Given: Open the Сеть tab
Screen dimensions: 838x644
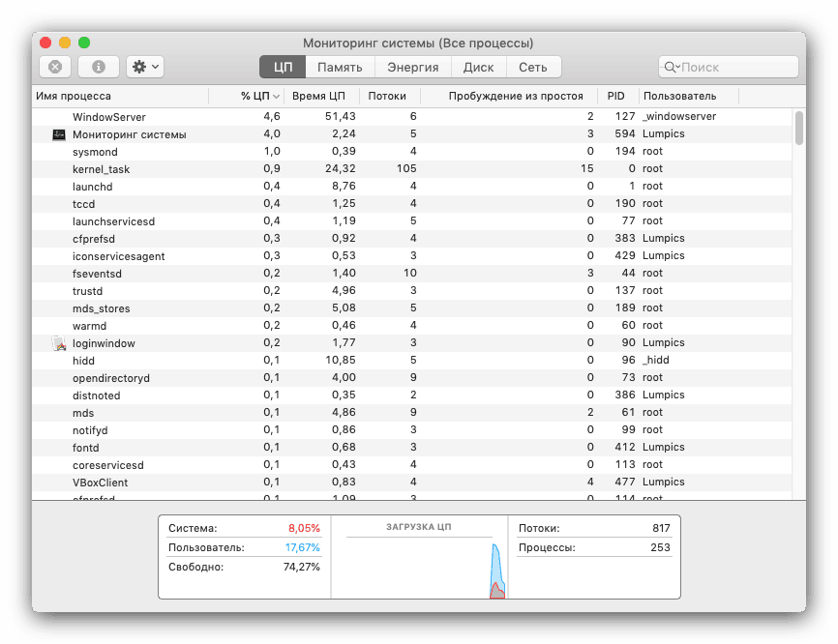Looking at the screenshot, I should coord(533,67).
